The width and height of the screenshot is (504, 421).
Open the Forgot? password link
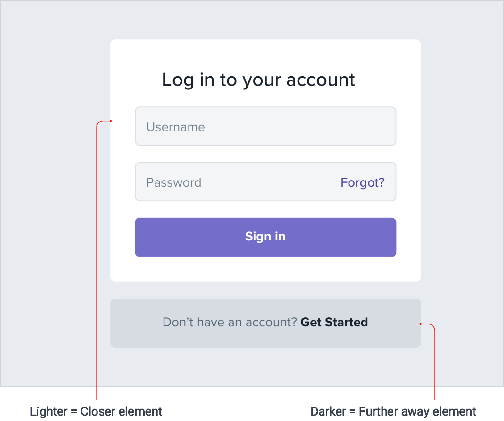pos(362,182)
